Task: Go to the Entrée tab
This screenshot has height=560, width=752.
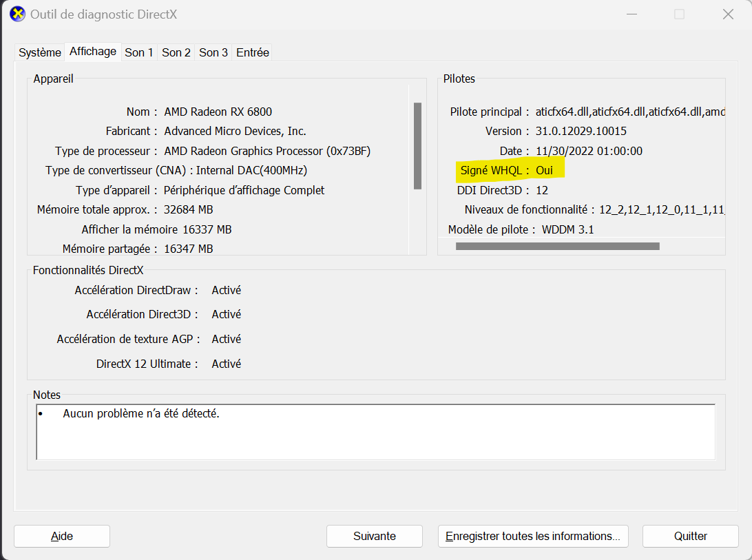Action: point(253,52)
